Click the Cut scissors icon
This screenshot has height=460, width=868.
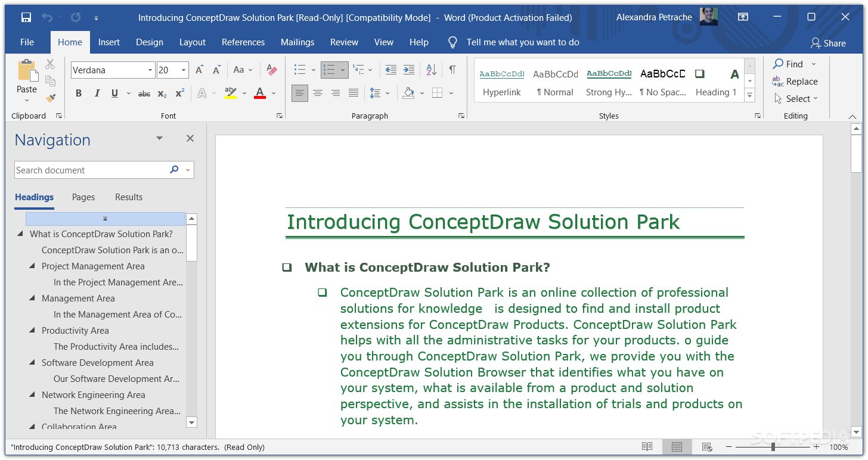(x=50, y=64)
